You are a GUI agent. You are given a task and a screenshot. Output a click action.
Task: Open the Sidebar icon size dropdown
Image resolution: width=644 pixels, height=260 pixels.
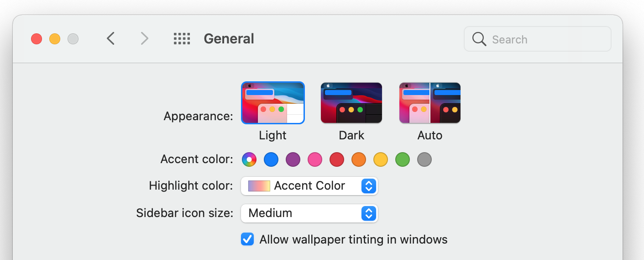coord(309,213)
